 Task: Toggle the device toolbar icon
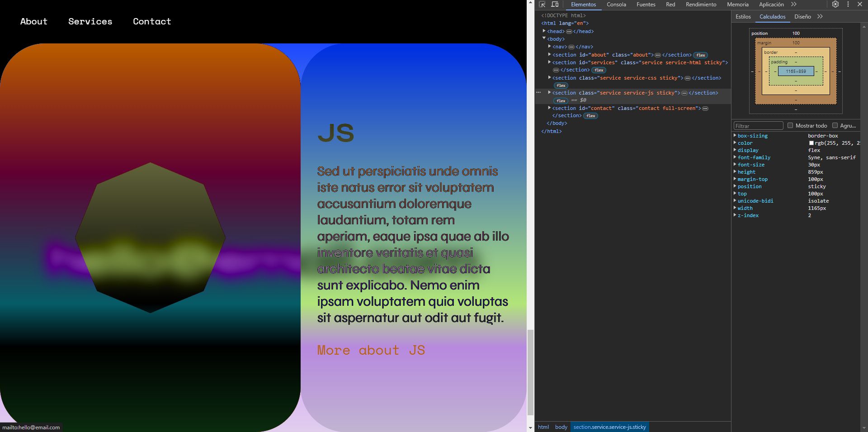coord(555,5)
